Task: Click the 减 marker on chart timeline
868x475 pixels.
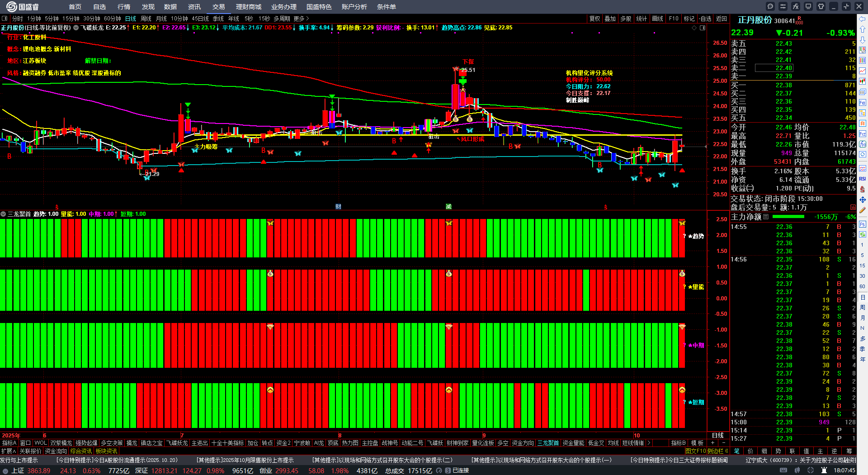Action: (448, 207)
